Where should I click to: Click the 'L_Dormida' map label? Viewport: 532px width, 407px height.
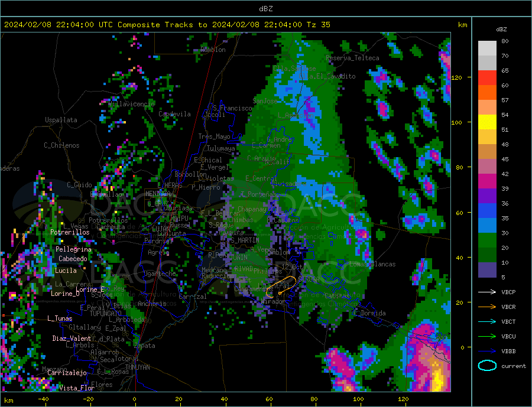pyautogui.click(x=369, y=313)
